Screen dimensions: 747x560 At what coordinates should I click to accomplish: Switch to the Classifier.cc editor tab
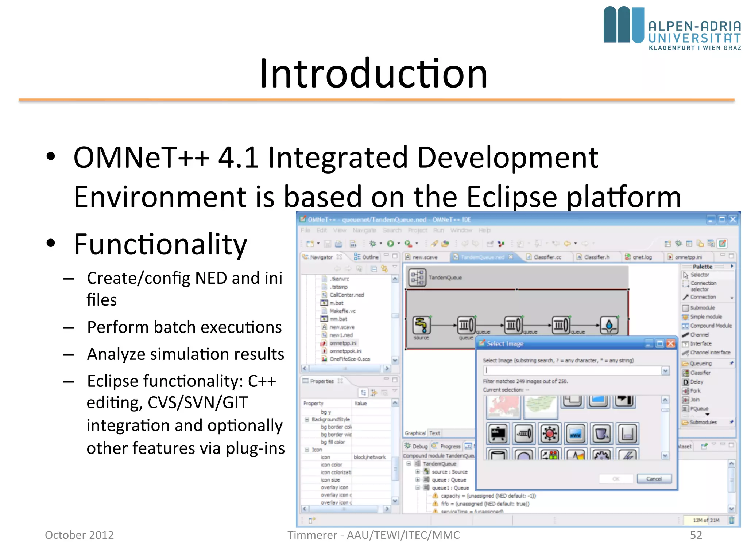(x=547, y=257)
